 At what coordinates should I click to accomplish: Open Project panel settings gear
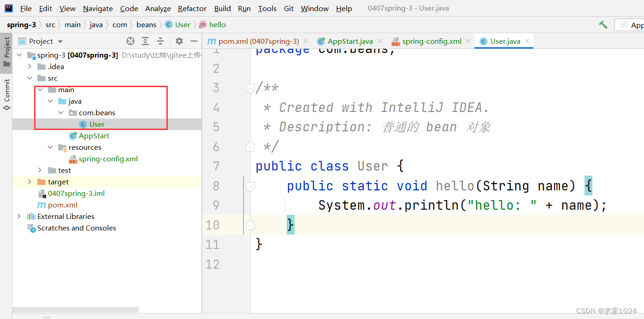pos(179,41)
